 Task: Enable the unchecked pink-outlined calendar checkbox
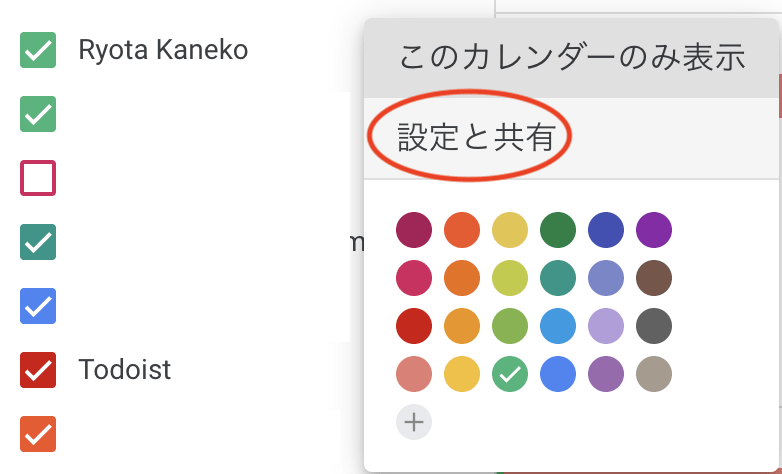pos(38,178)
